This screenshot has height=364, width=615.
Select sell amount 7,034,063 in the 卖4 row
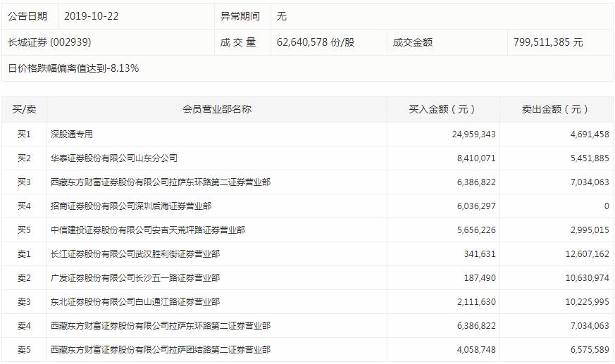point(590,325)
